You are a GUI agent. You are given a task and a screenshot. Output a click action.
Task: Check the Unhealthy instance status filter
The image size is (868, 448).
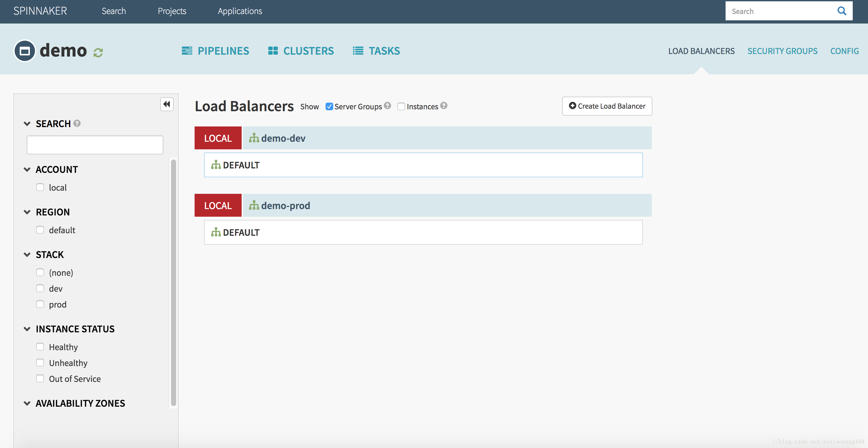pyautogui.click(x=40, y=363)
